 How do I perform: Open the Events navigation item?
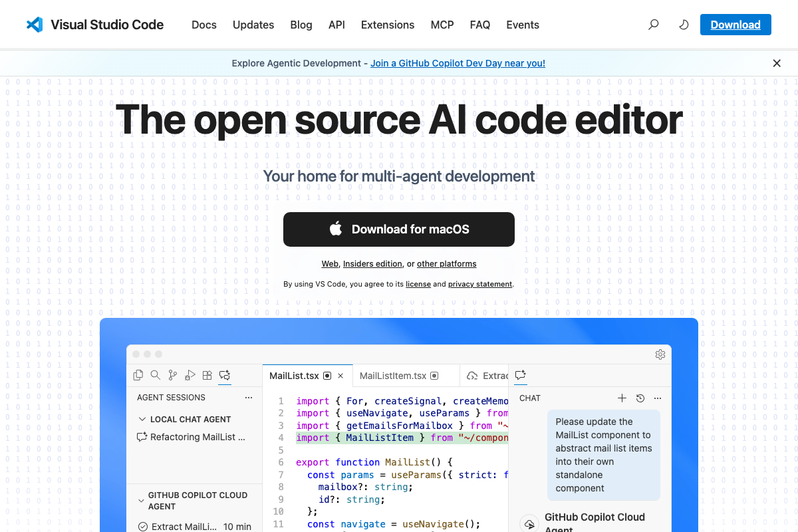[523, 25]
